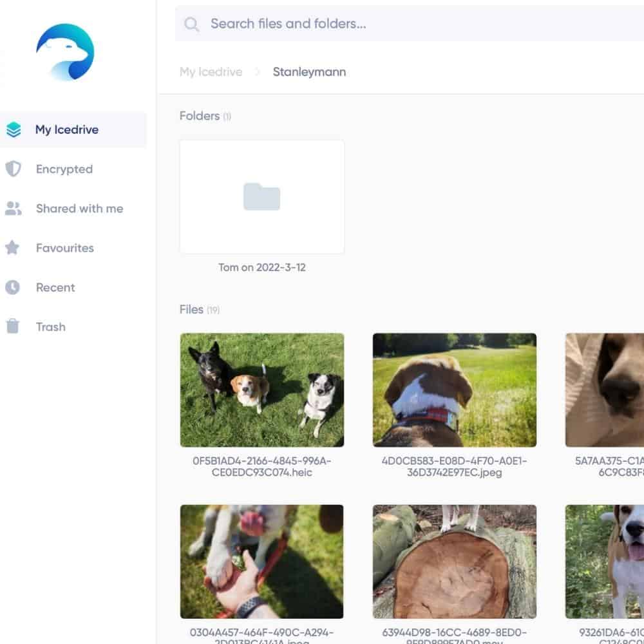Navigate to My Icedrive breadcrumb
This screenshot has height=644, width=644.
point(211,72)
